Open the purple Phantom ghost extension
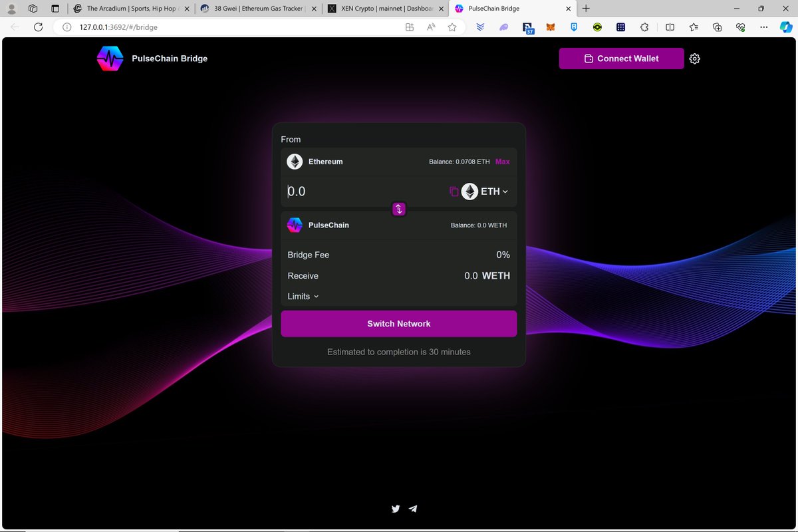Screen dimensions: 798x532 [x=504, y=27]
